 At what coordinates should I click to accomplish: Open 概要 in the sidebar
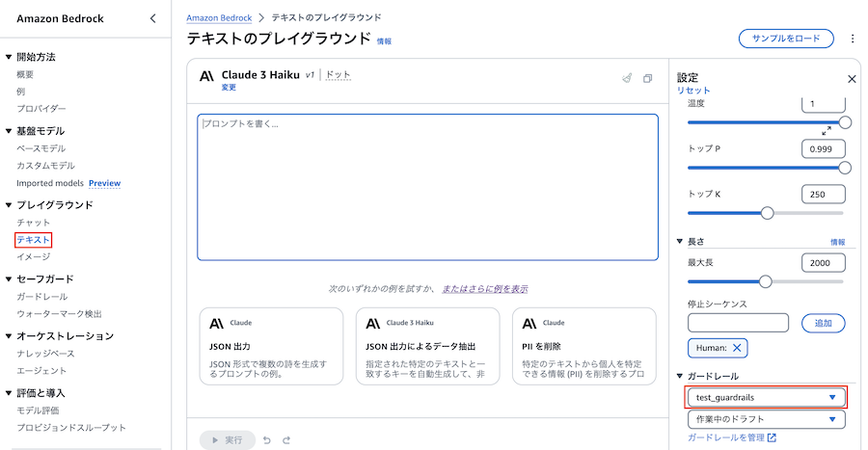(x=25, y=74)
